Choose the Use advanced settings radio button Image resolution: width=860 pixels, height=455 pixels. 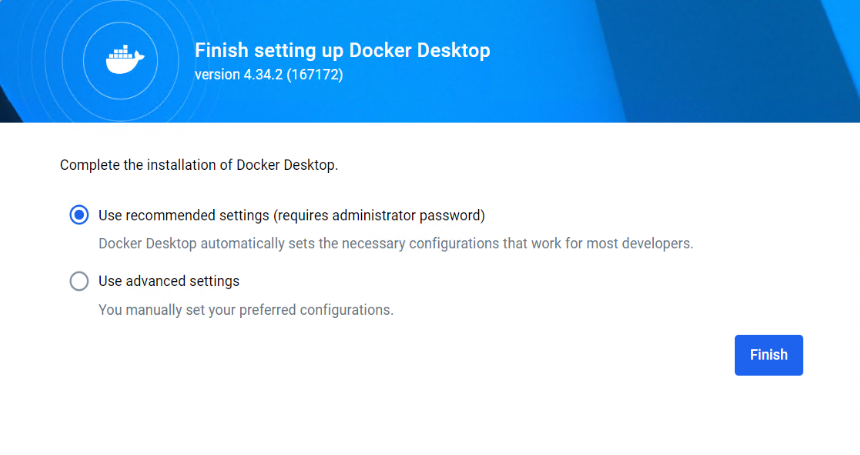(x=79, y=281)
